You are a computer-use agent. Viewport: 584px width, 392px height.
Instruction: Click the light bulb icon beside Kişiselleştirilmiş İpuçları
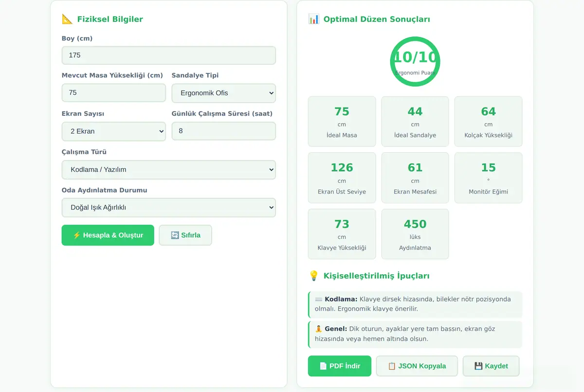pyautogui.click(x=314, y=276)
